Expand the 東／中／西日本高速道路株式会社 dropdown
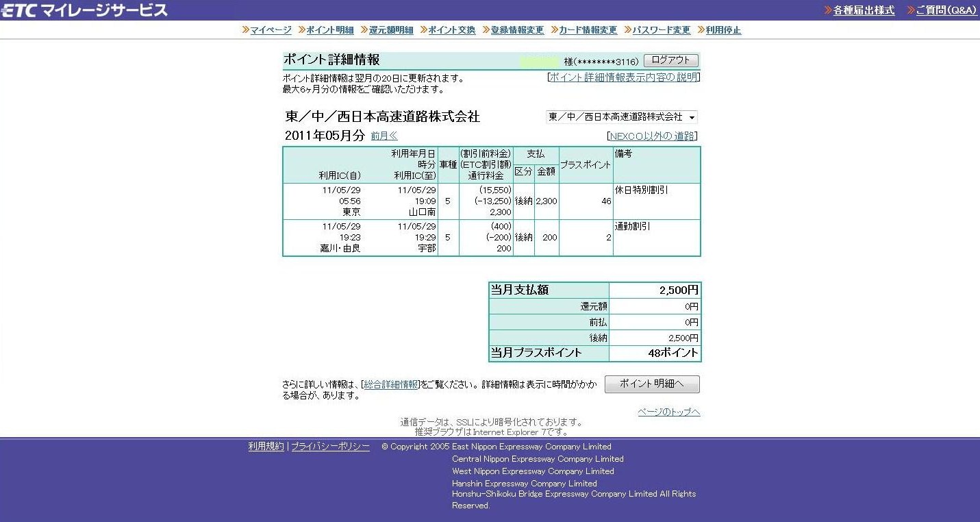Screen dimensions: 980x522 pos(622,117)
